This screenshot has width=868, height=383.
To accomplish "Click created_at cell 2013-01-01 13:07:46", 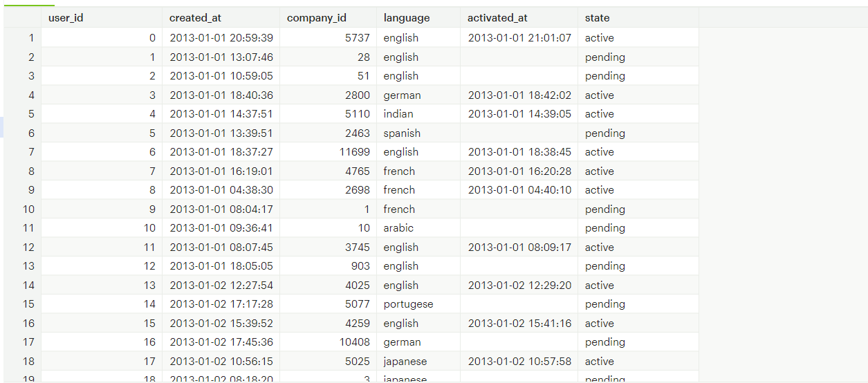I will coord(221,57).
